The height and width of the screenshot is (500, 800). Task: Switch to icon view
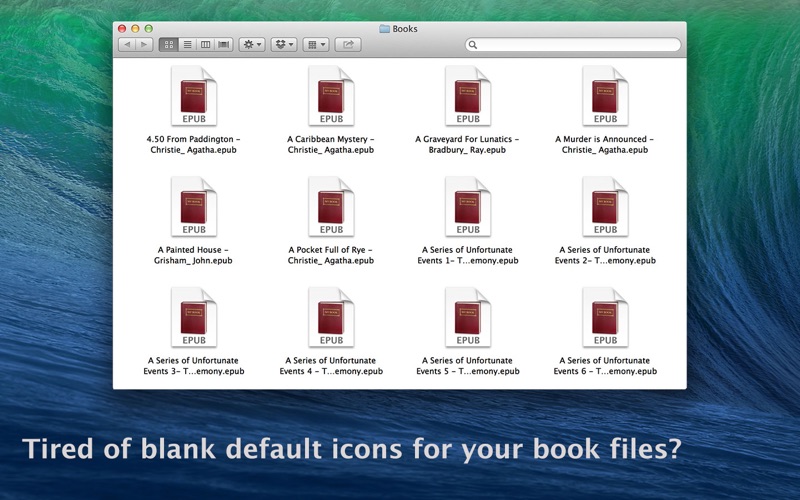pos(168,45)
